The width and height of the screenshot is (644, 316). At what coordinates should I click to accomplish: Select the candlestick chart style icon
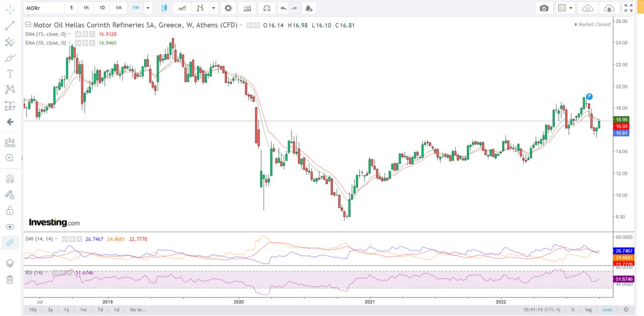(x=164, y=8)
